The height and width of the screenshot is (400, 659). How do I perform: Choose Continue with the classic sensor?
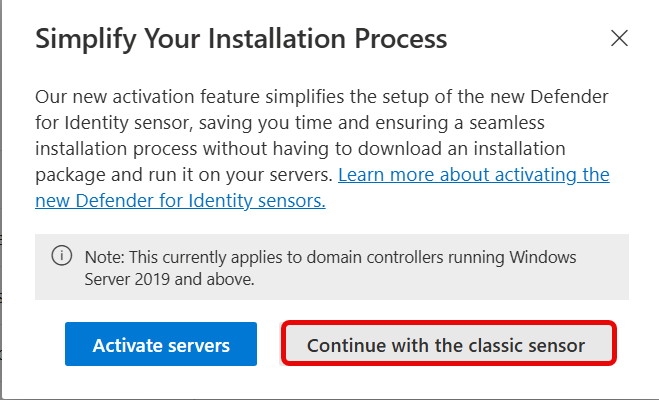point(446,345)
